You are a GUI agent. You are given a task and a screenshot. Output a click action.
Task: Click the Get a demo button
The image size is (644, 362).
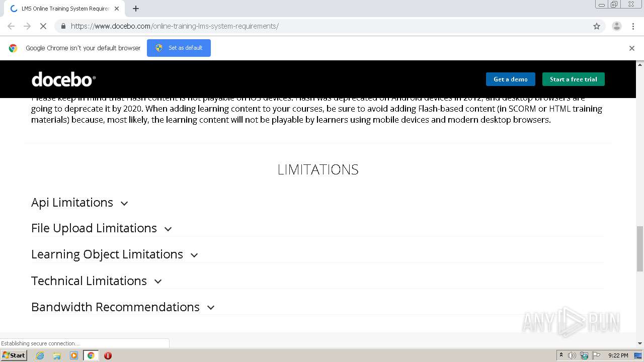510,79
